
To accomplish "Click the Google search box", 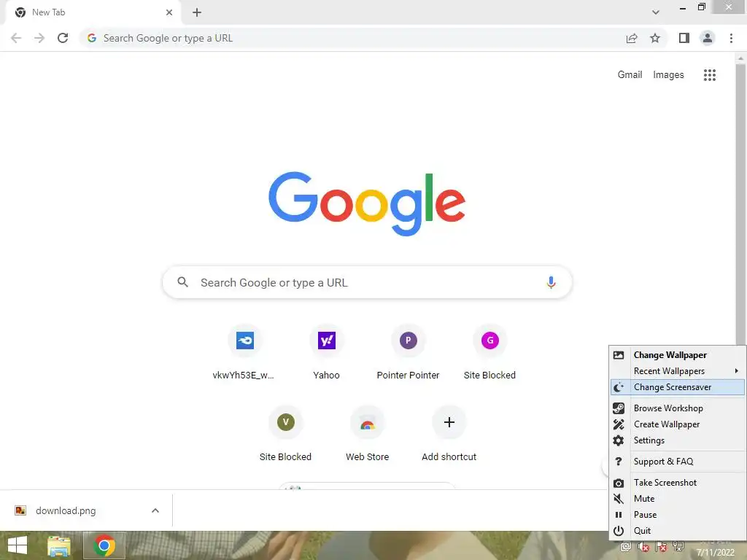I will (367, 282).
